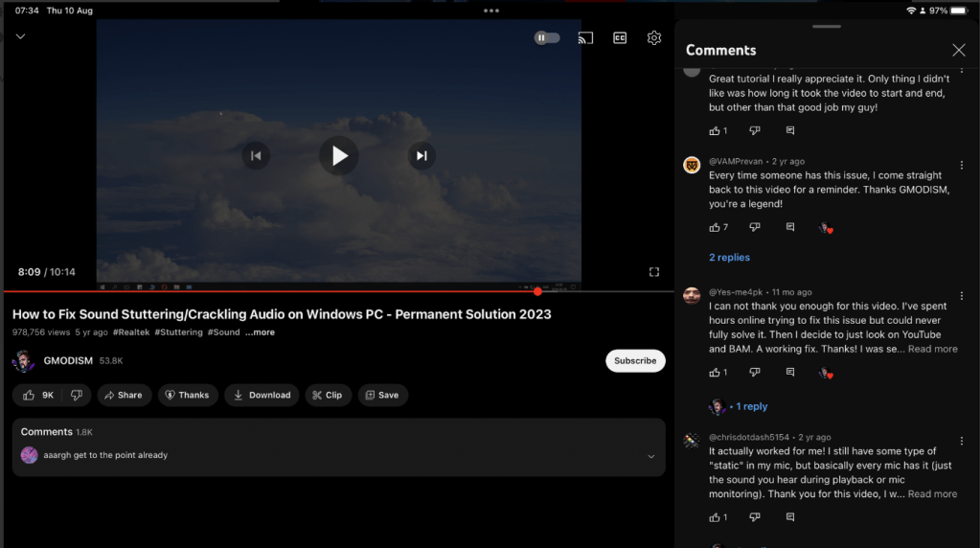Like the 'Great tutorial' comment
The height and width of the screenshot is (548, 980).
click(715, 130)
